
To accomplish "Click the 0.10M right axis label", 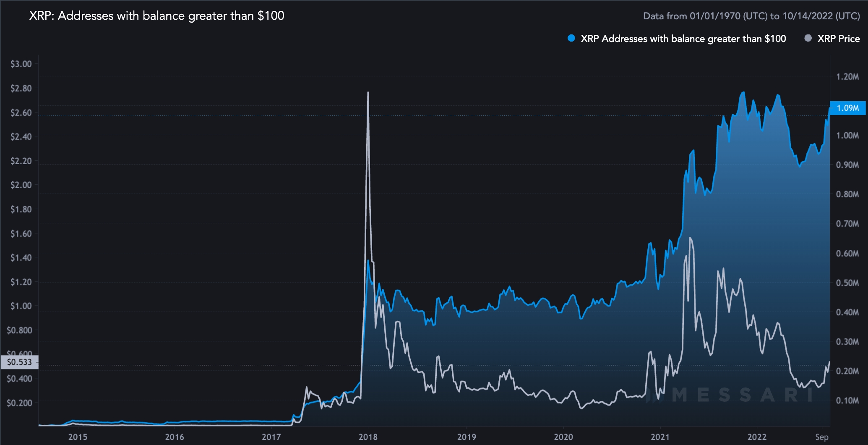I will point(847,400).
